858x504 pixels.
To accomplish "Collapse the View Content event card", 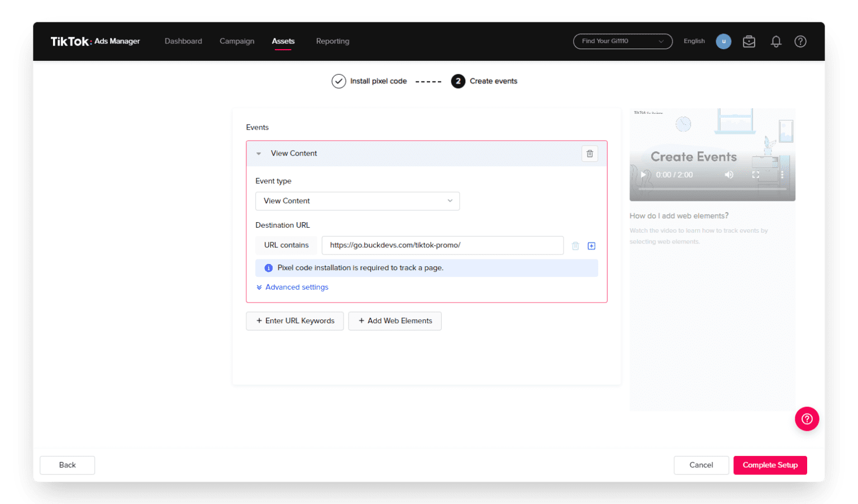I will tap(259, 153).
